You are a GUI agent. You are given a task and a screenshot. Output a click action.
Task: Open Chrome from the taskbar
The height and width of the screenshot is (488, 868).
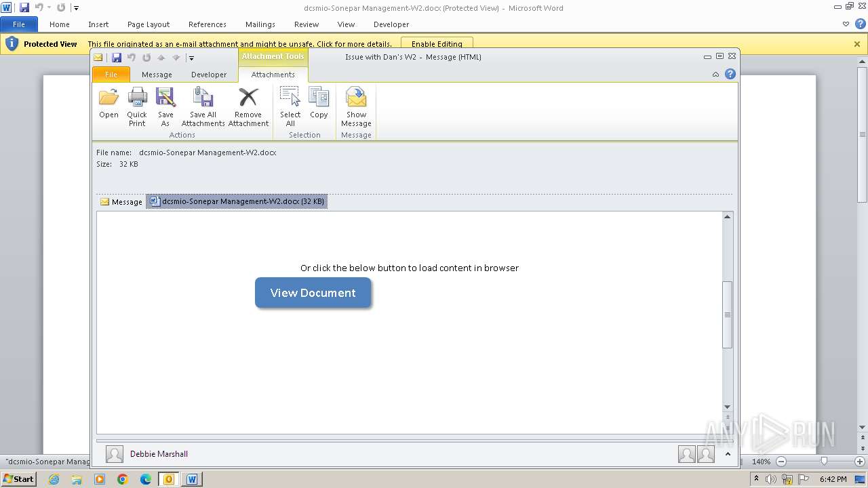point(123,479)
